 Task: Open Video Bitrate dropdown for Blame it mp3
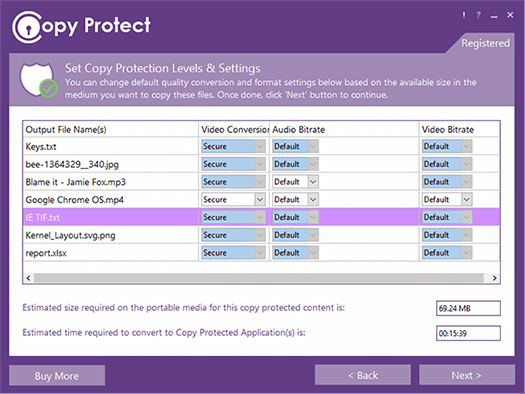[447, 182]
